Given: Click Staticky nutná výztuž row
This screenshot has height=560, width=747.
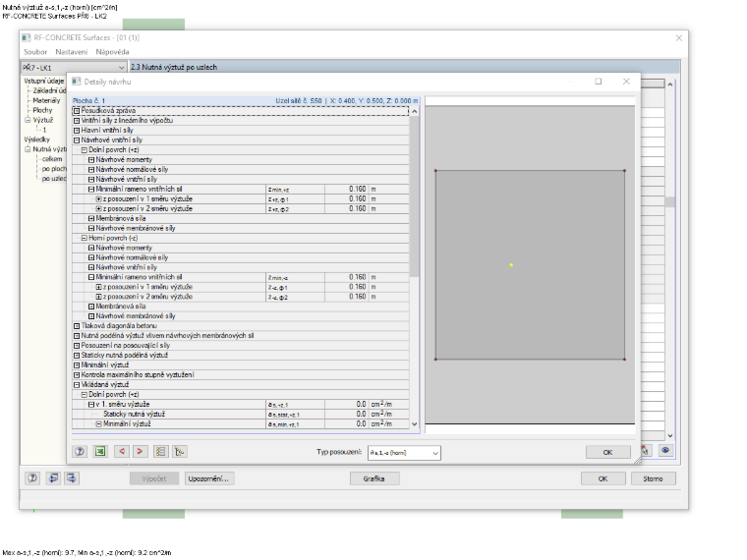Looking at the screenshot, I should tap(241, 414).
